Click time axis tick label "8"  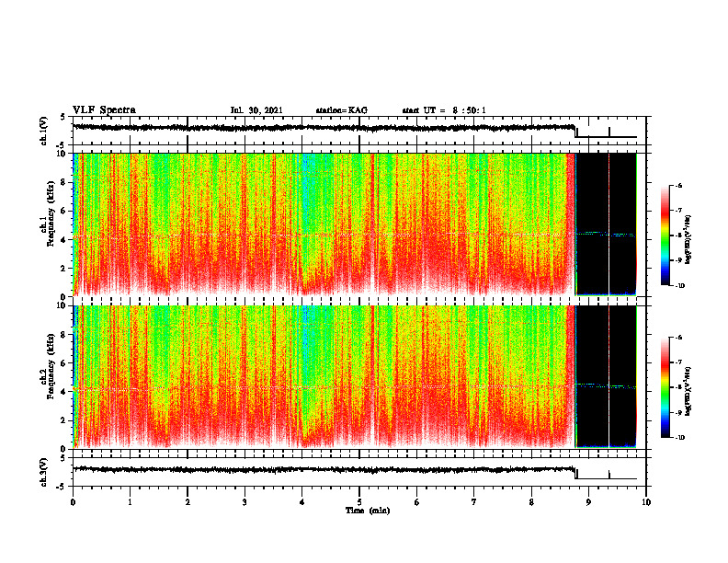tap(531, 502)
